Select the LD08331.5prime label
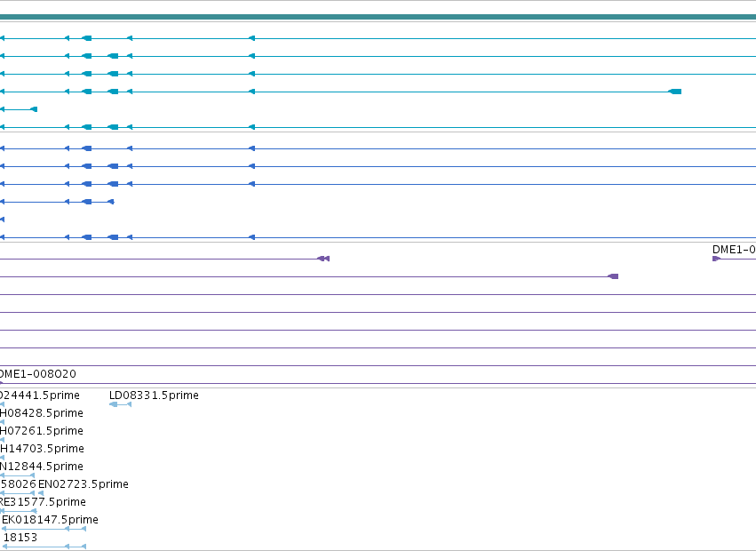This screenshot has height=551, width=756. 154,395
